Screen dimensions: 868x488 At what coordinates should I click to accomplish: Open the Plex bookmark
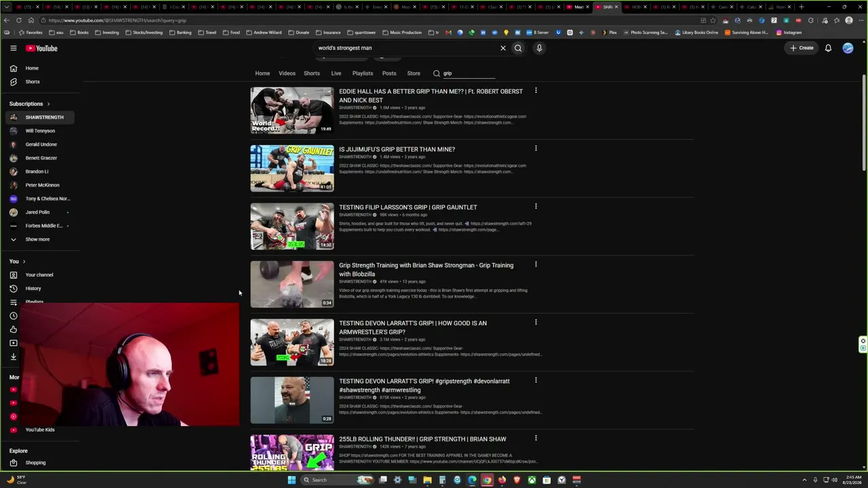(x=609, y=33)
